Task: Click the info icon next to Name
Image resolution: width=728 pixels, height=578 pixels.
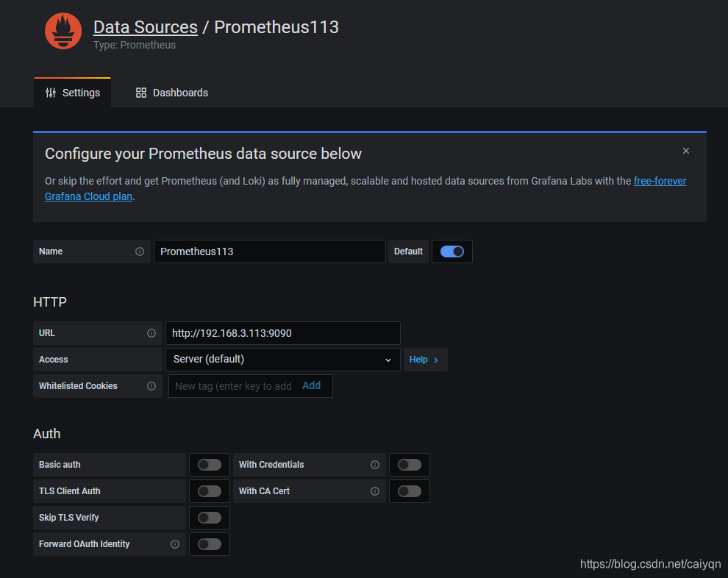Action: point(139,251)
